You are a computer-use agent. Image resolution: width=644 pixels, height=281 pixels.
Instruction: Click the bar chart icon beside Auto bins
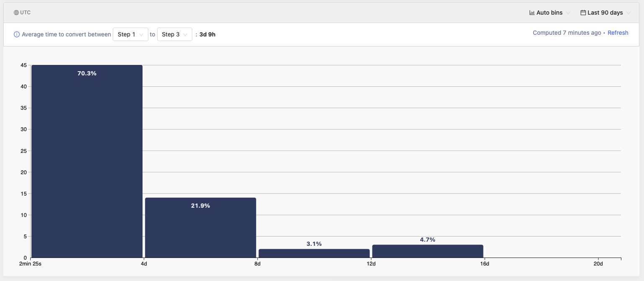click(x=532, y=13)
